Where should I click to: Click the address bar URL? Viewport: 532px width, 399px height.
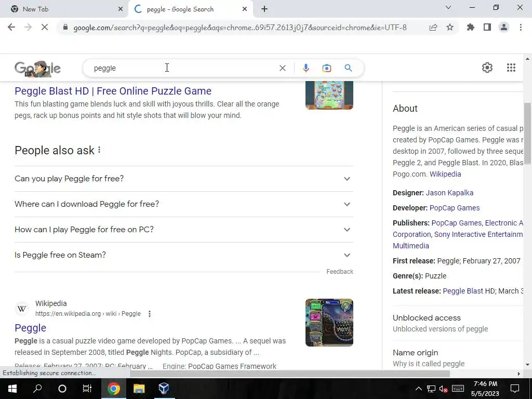(x=240, y=28)
